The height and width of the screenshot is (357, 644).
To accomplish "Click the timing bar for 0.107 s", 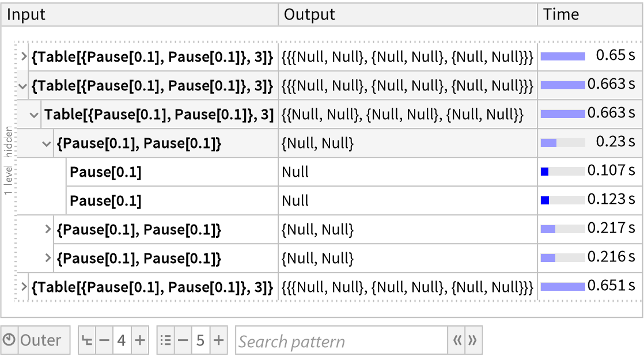I will (x=563, y=171).
